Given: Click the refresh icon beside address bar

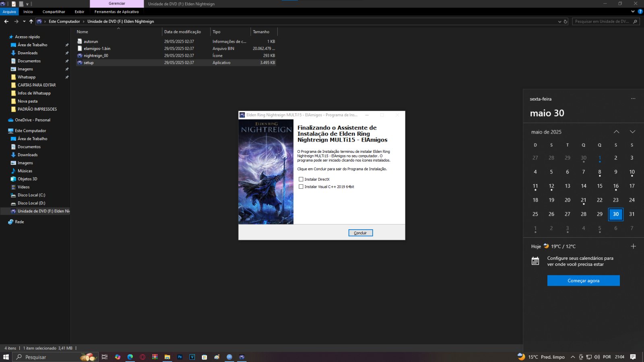Looking at the screenshot, I should coord(566,21).
